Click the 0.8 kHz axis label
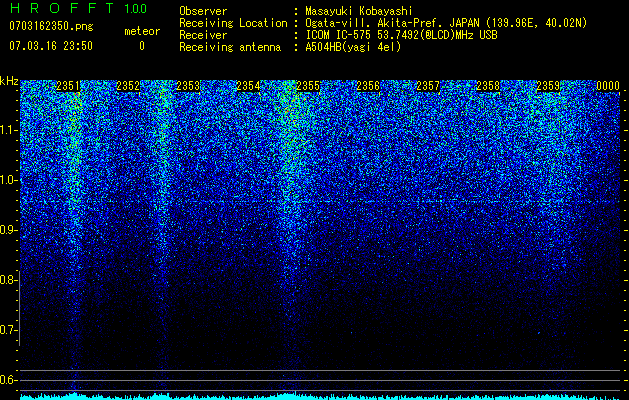This screenshot has height=400, width=629. click(x=9, y=280)
